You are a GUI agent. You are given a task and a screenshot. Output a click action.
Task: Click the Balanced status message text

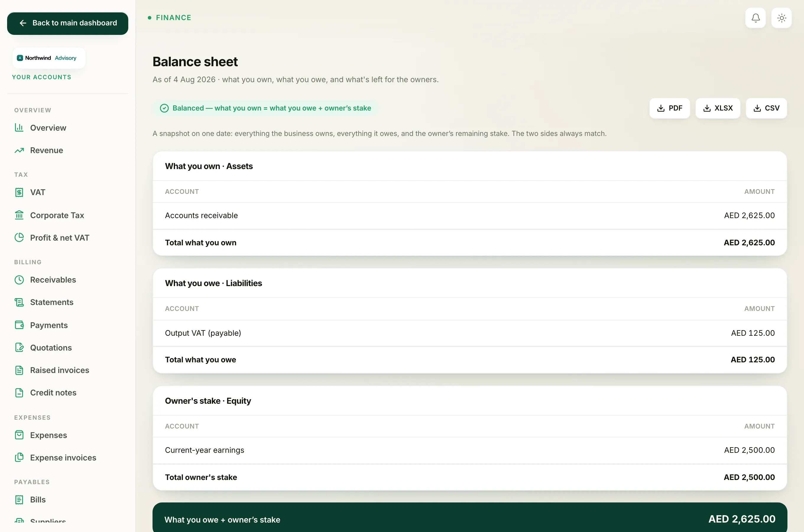click(x=271, y=108)
